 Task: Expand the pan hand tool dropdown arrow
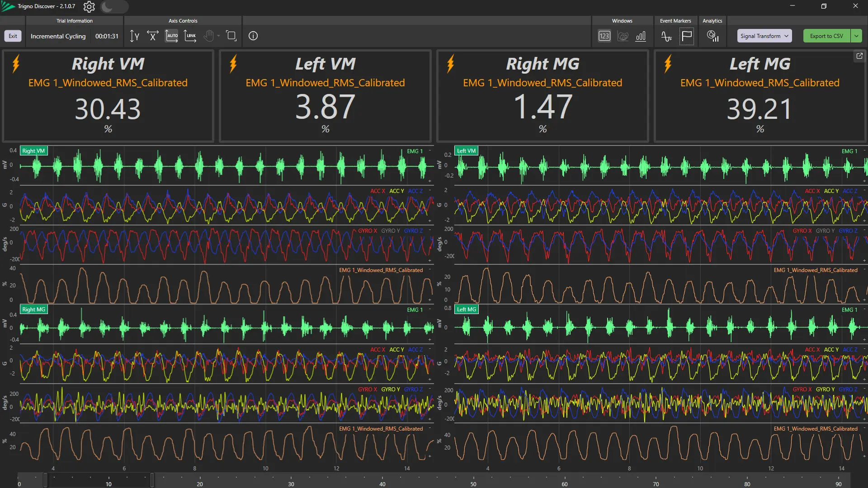pyautogui.click(x=218, y=36)
